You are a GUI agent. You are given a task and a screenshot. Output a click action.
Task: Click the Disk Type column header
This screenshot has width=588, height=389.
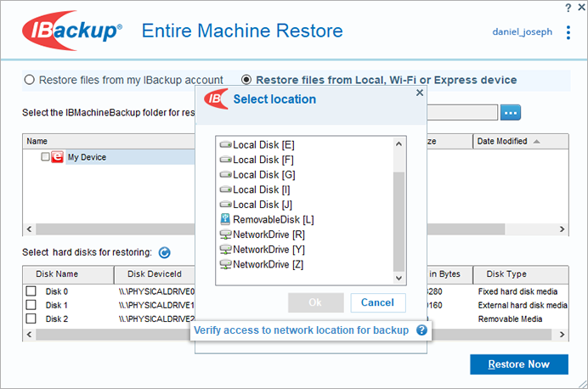pyautogui.click(x=521, y=274)
